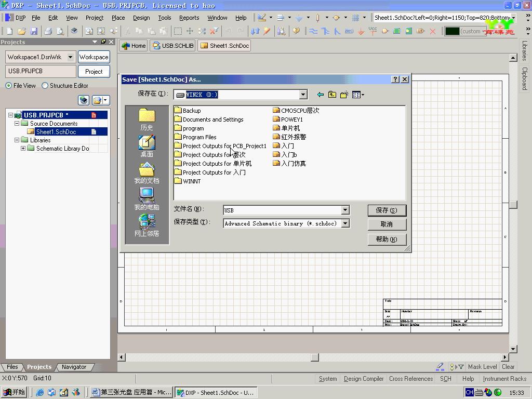Open the Place menu

click(118, 18)
